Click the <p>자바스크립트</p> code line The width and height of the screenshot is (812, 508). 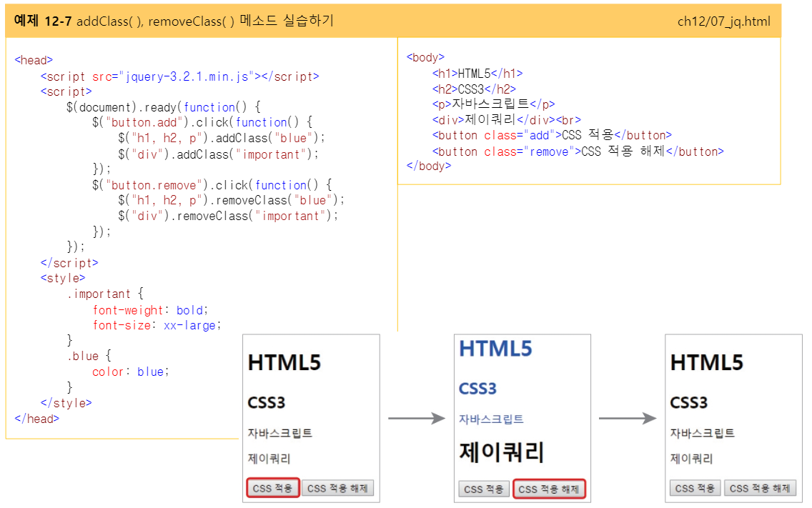[493, 104]
